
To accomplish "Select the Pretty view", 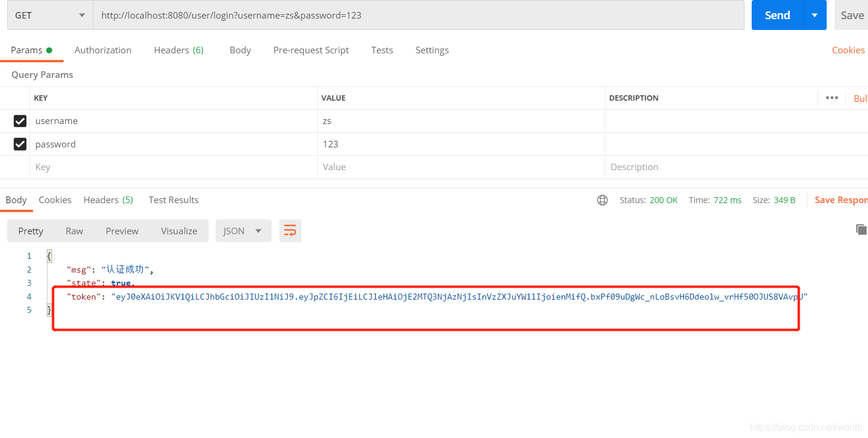I will (31, 231).
